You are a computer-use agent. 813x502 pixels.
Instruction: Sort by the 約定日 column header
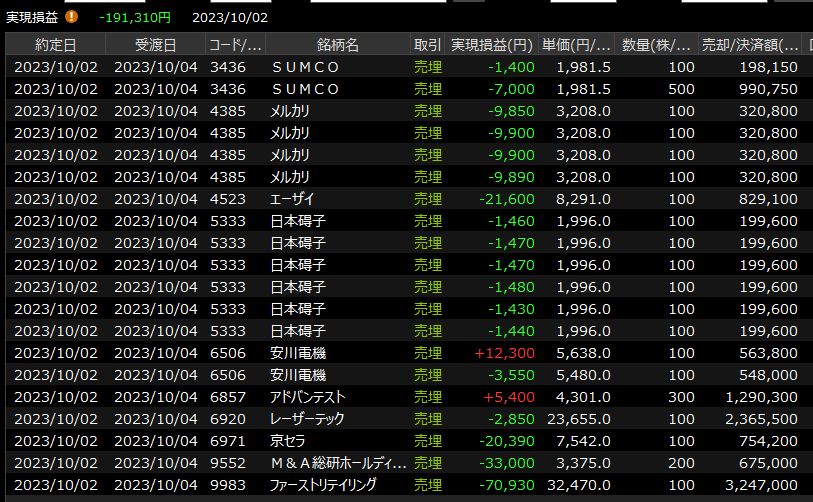click(x=55, y=45)
